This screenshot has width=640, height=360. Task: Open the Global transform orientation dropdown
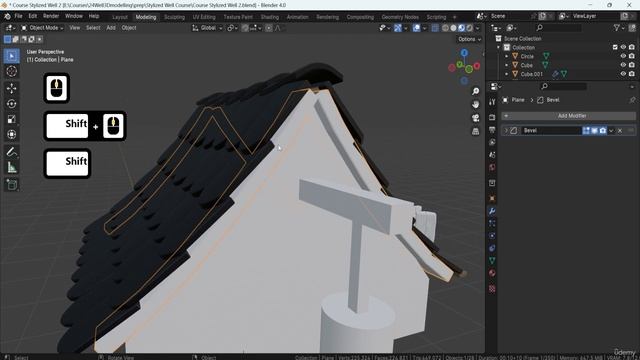pos(207,28)
